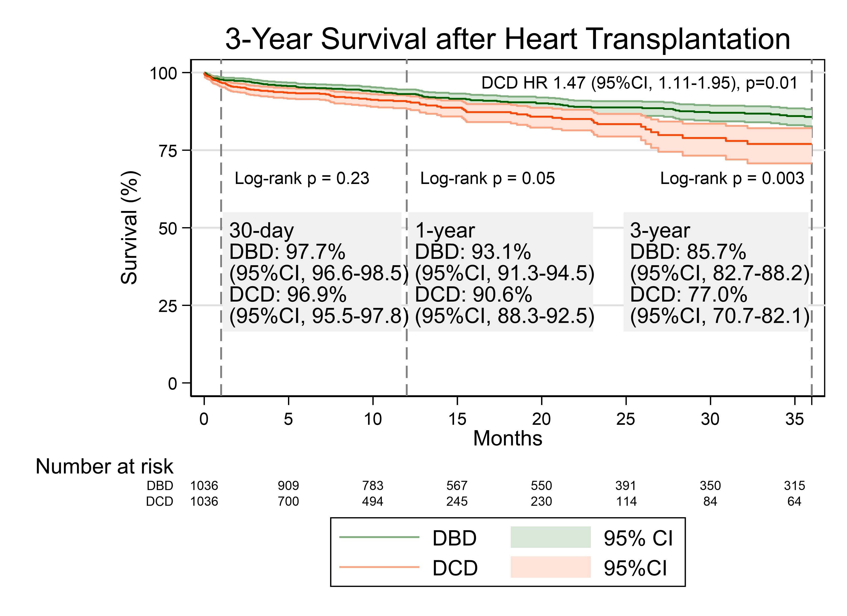The image size is (847, 616).
Task: Click the 'Log-rank p = 0.23' label
Action: tap(302, 179)
